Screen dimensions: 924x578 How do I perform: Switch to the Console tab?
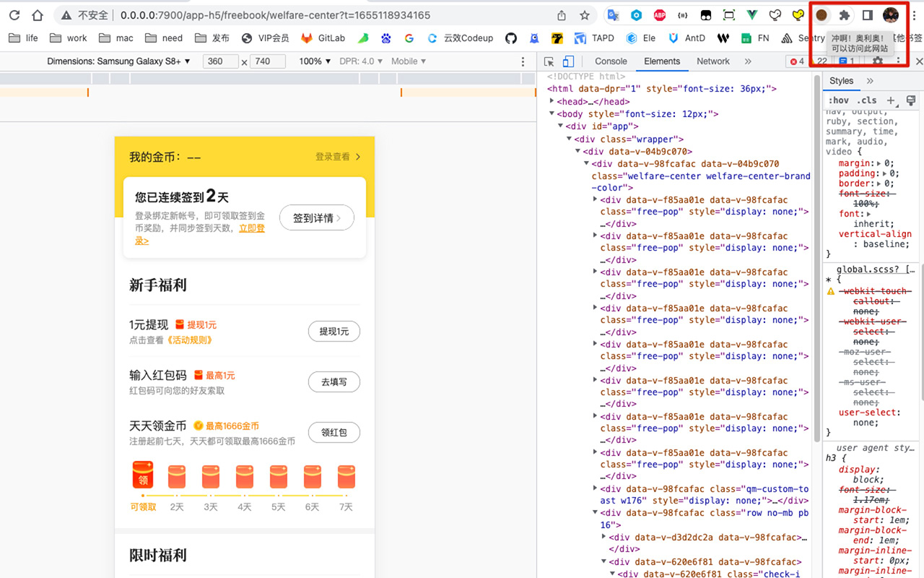pyautogui.click(x=611, y=61)
